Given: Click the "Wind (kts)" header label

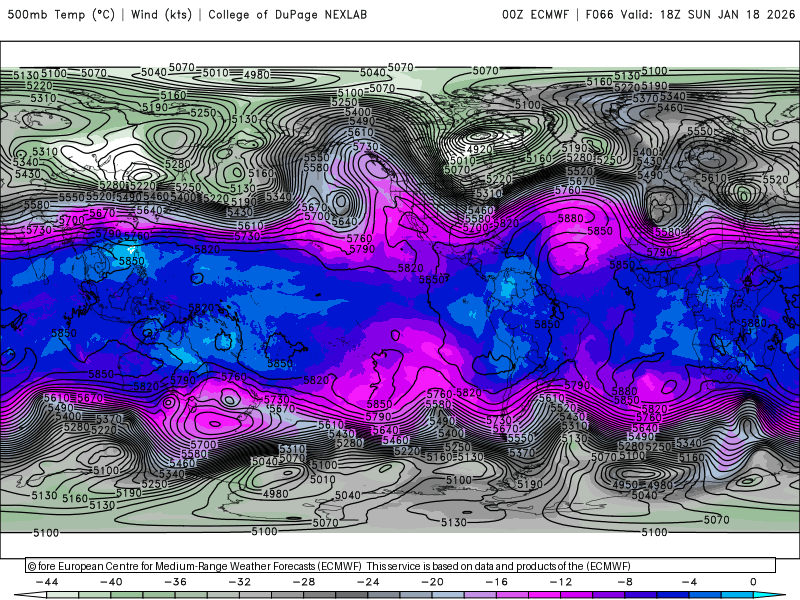Looking at the screenshot, I should pyautogui.click(x=161, y=15).
